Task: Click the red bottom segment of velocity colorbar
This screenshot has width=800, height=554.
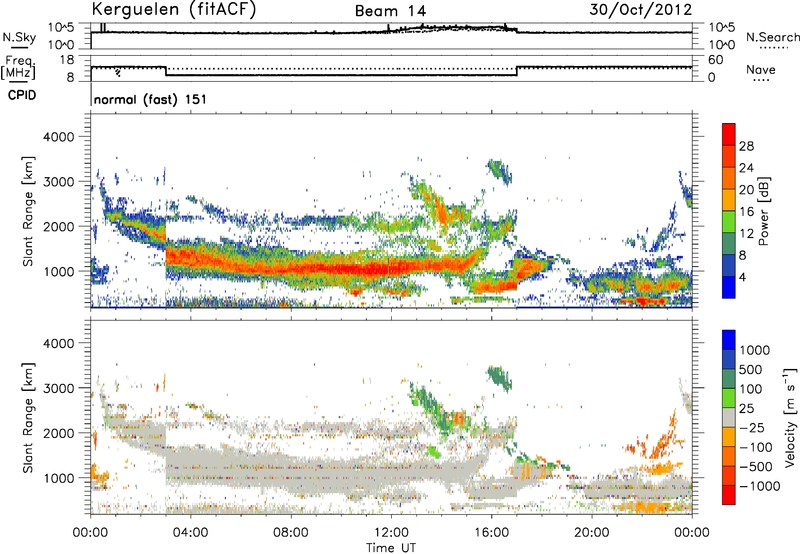Action: click(x=729, y=495)
